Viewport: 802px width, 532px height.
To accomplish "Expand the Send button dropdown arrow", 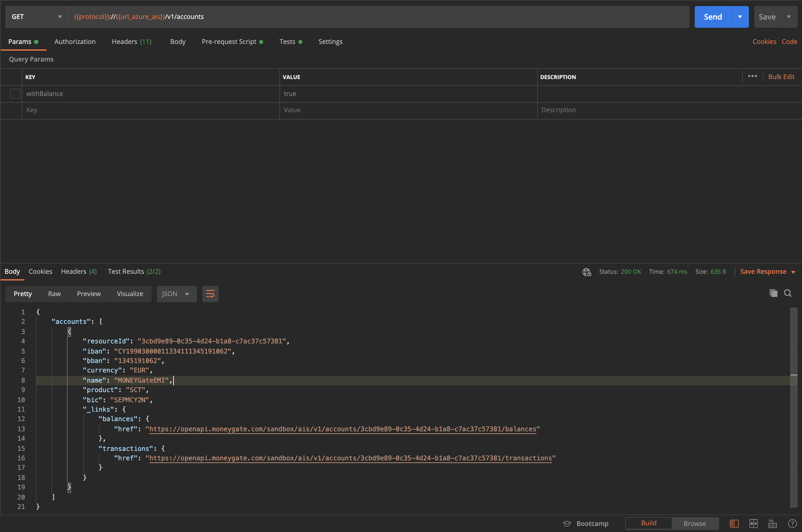I will (x=740, y=17).
